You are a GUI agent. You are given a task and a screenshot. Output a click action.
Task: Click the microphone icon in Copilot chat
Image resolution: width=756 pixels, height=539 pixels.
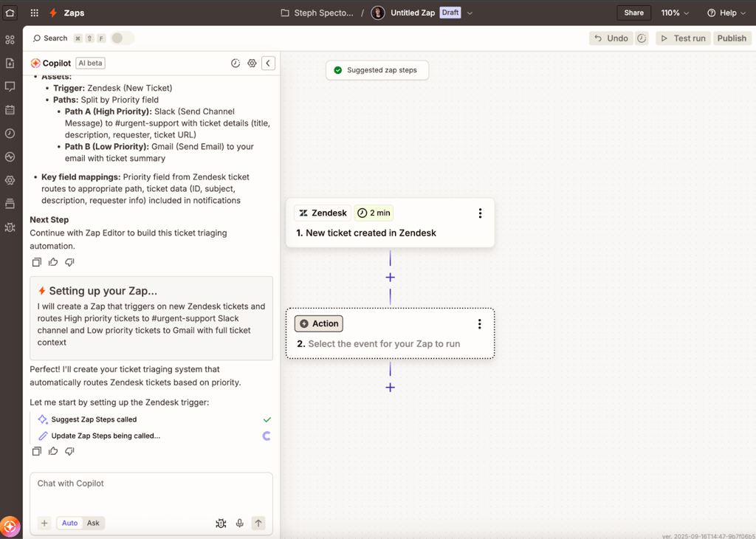[239, 523]
